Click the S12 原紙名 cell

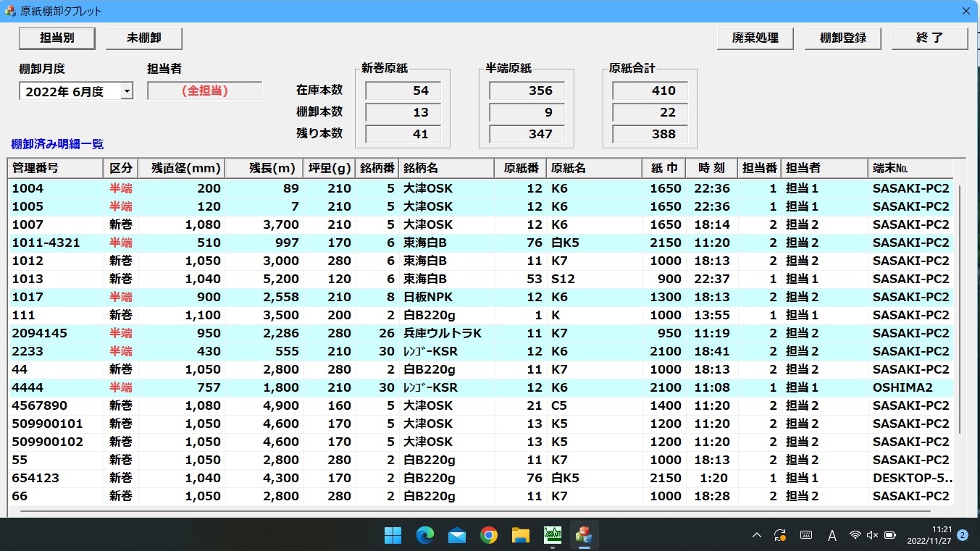point(594,279)
